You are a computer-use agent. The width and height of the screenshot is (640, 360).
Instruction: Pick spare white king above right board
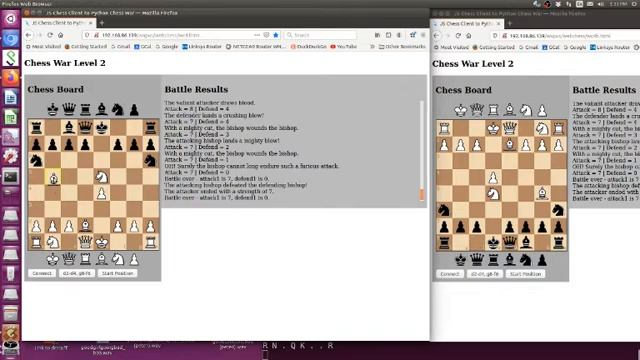[460, 110]
